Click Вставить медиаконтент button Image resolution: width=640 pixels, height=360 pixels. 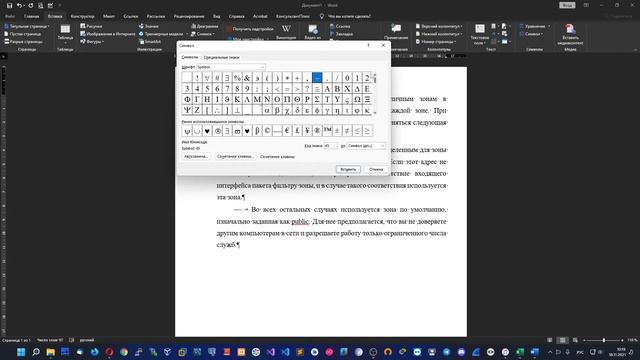point(570,34)
